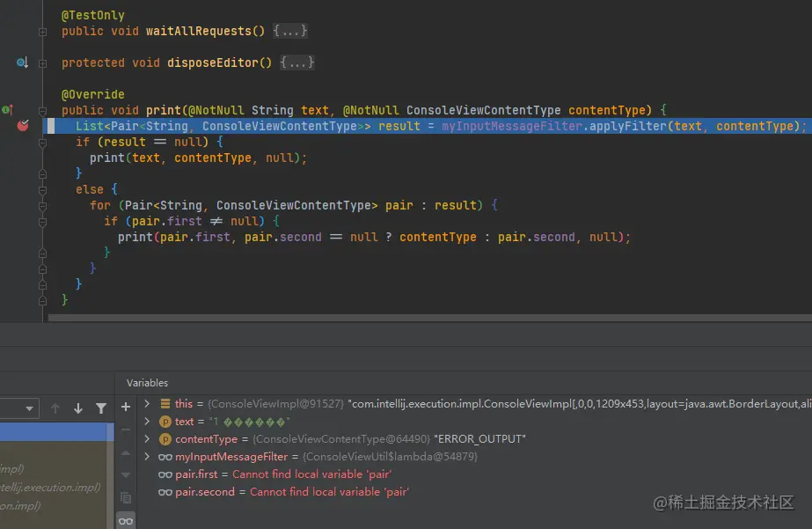Select the pair.first watch row
812x529 pixels.
474,474
